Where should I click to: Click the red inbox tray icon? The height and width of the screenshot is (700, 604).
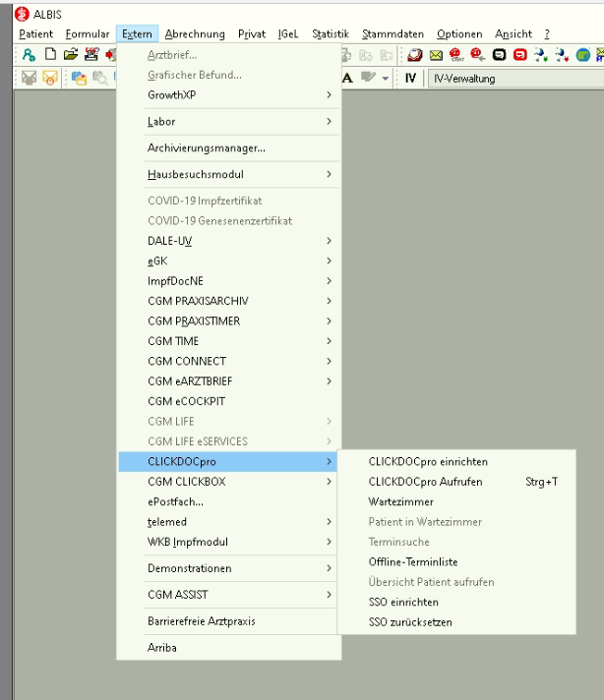pyautogui.click(x=415, y=55)
